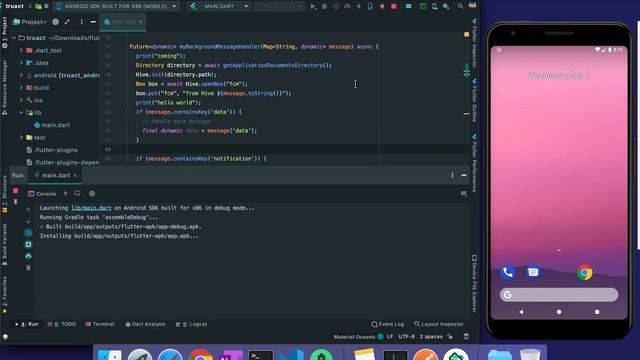
Task: Click the expand all icon in Project panel
Action: (x=67, y=22)
